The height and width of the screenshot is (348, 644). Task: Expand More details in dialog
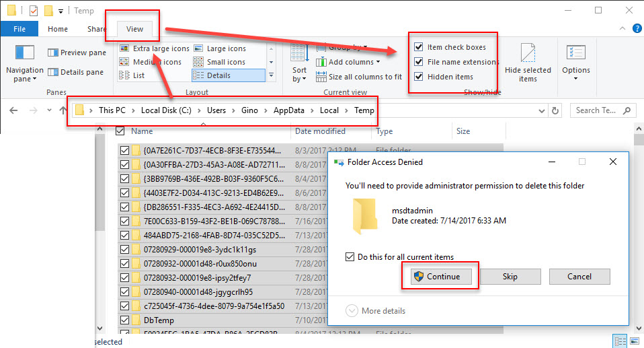352,311
